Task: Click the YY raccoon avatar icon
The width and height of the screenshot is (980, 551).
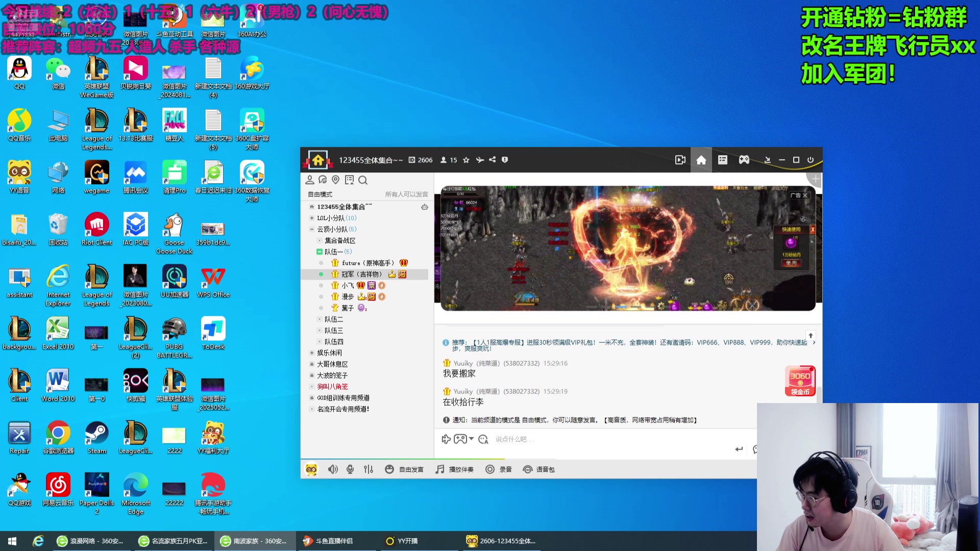Action: [x=311, y=469]
